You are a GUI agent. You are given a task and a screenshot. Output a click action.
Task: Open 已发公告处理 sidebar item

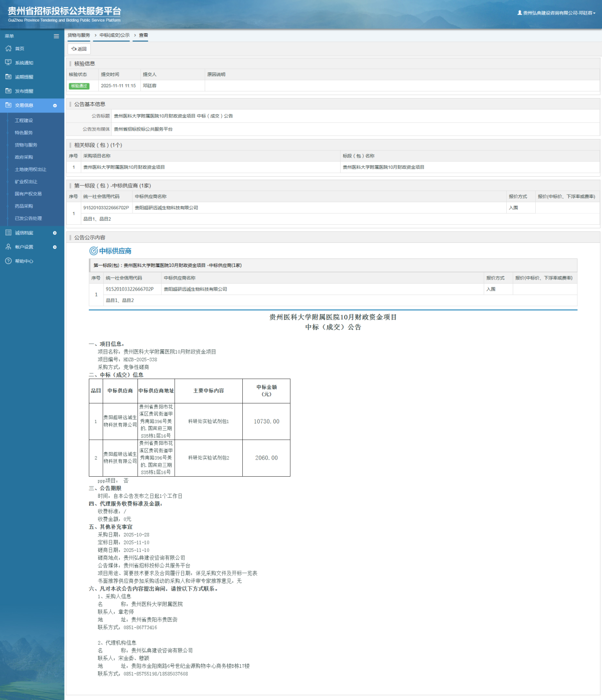[x=28, y=218]
